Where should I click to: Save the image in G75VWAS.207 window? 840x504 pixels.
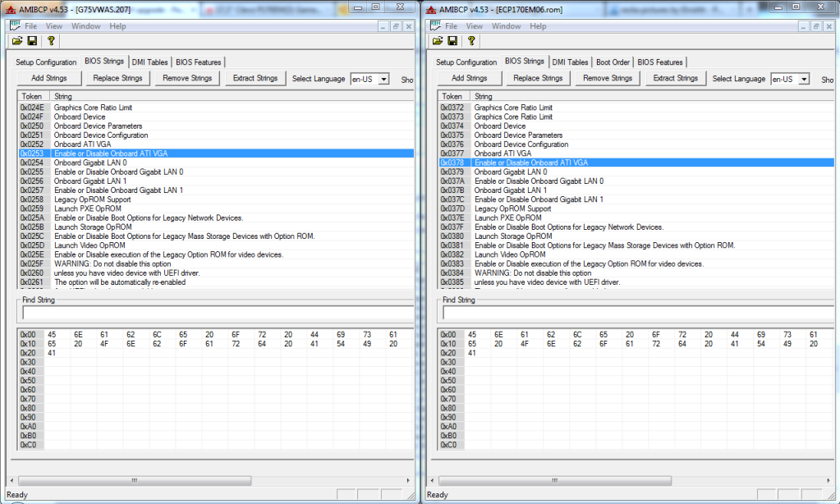[x=32, y=41]
